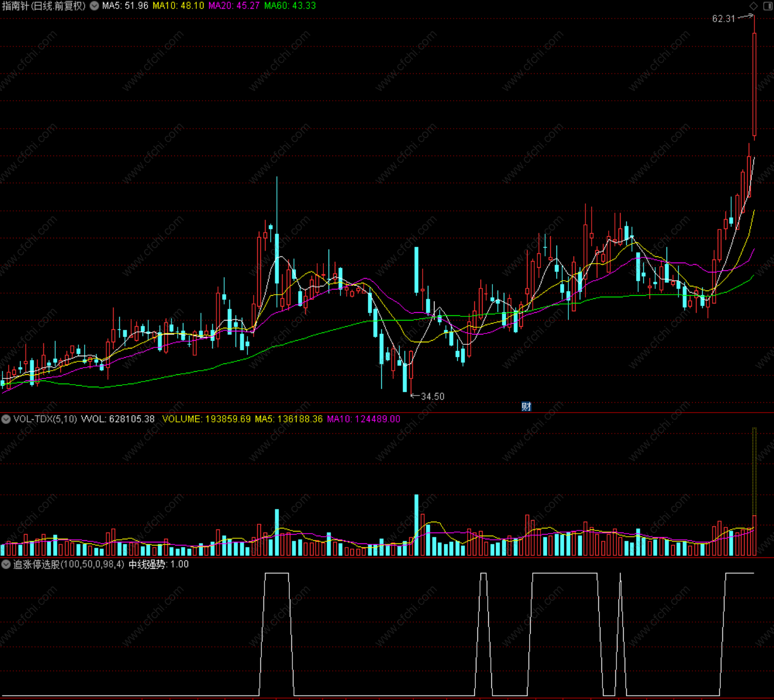The image size is (774, 700).
Task: Click the latest tall red candlestick
Action: [754, 85]
